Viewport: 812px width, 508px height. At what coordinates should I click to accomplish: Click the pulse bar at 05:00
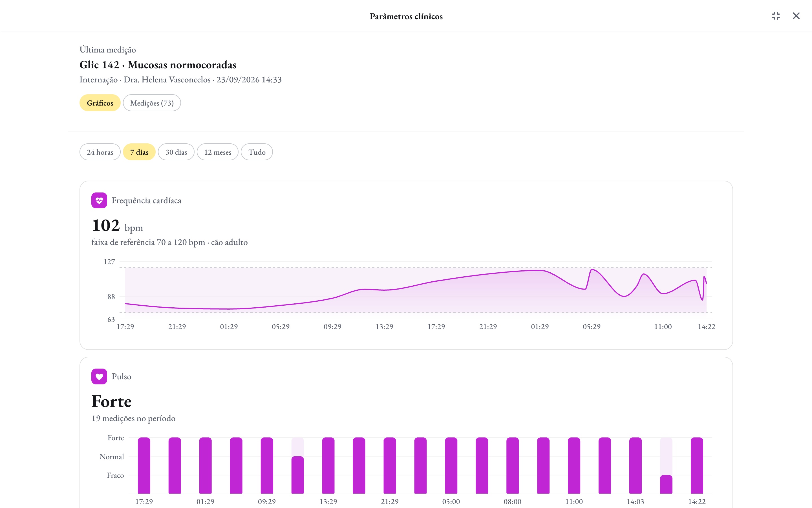click(x=451, y=465)
